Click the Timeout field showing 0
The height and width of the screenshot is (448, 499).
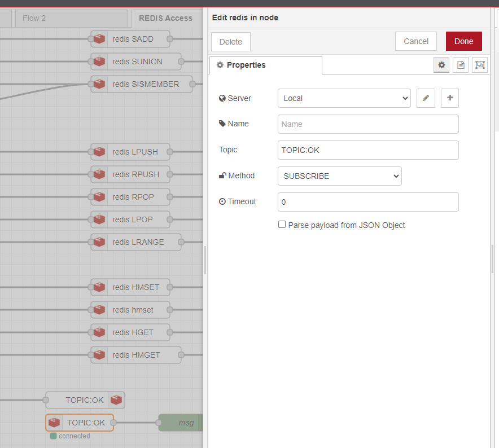368,202
